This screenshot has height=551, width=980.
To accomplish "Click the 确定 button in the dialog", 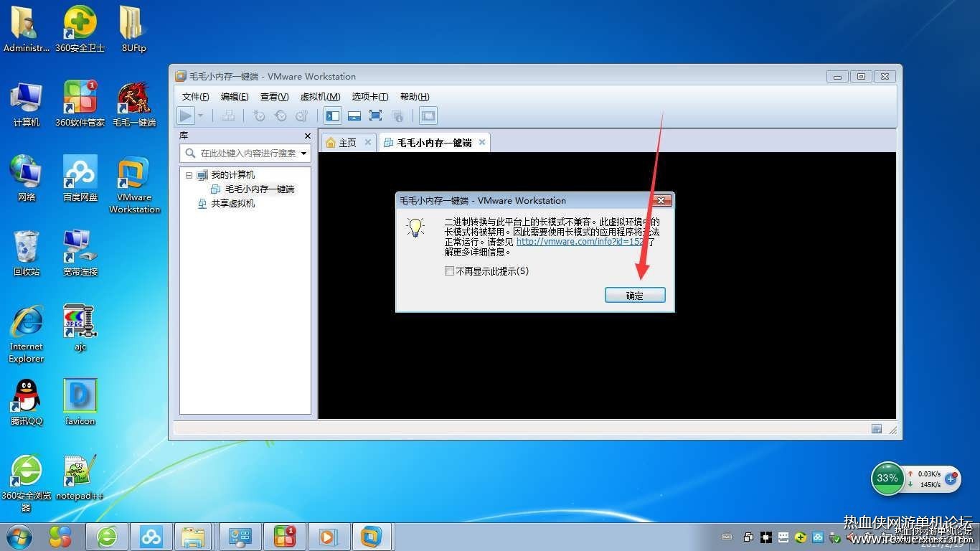I will [x=635, y=295].
